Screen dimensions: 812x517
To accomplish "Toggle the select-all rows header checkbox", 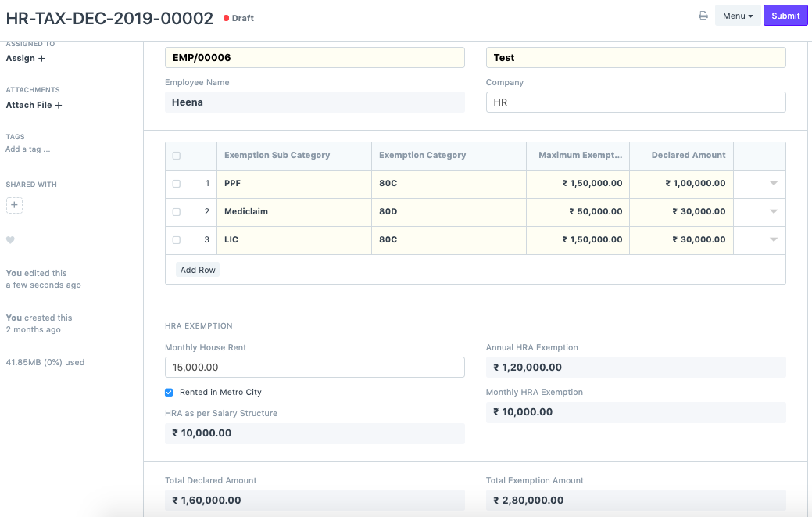I will tap(177, 156).
